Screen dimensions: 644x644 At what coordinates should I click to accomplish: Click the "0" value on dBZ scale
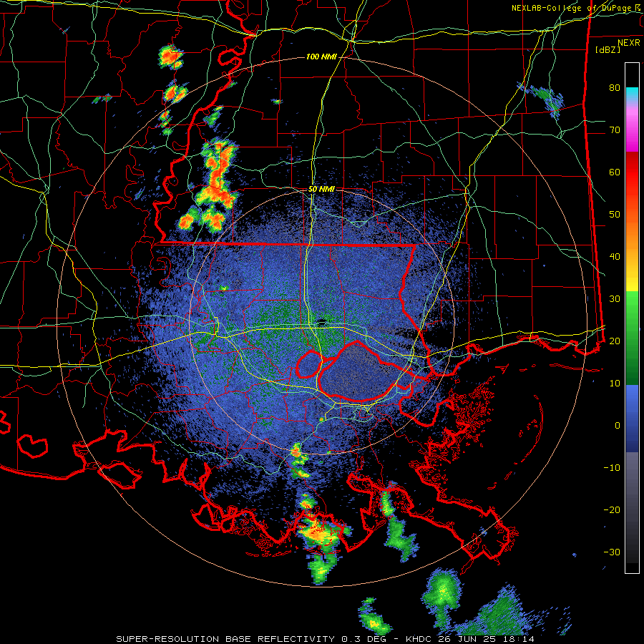pyautogui.click(x=617, y=426)
